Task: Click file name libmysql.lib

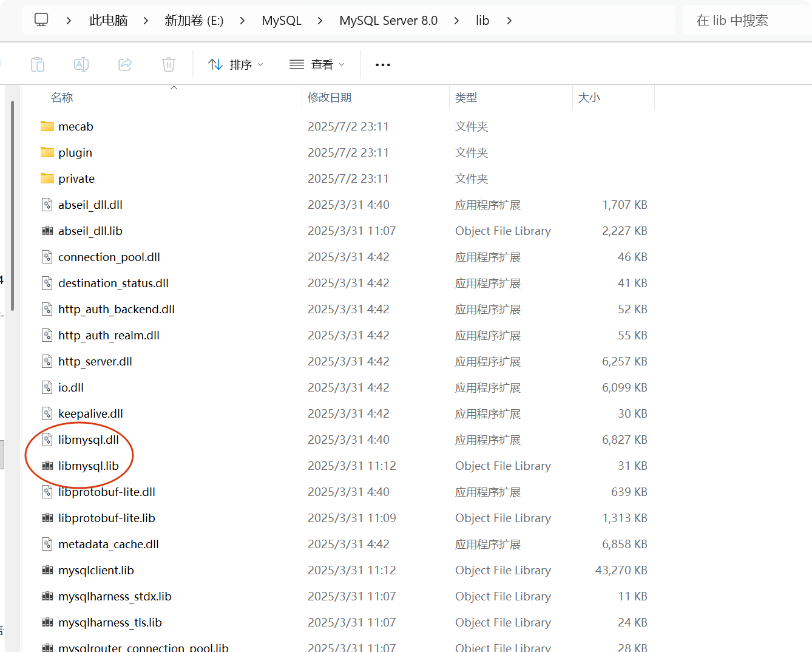Action: pyautogui.click(x=89, y=466)
